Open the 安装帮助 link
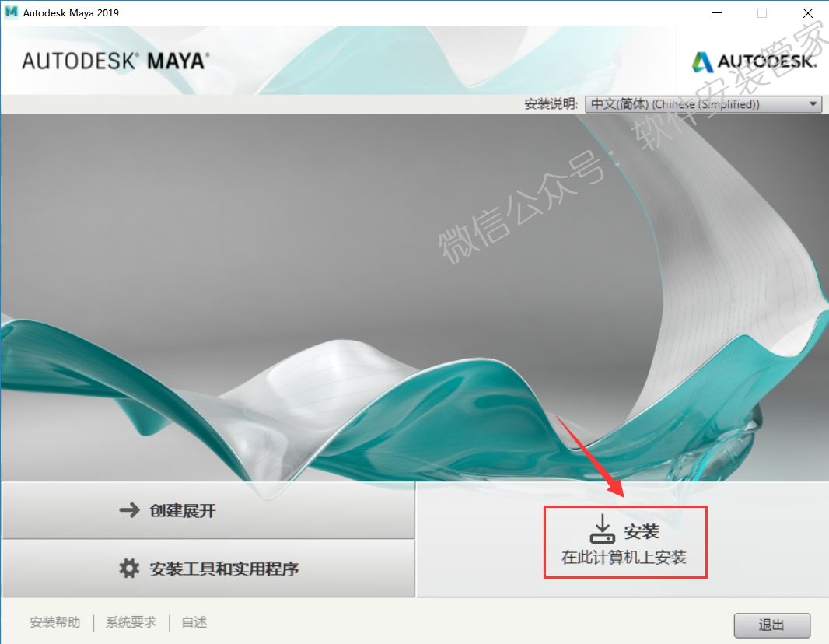 [55, 622]
